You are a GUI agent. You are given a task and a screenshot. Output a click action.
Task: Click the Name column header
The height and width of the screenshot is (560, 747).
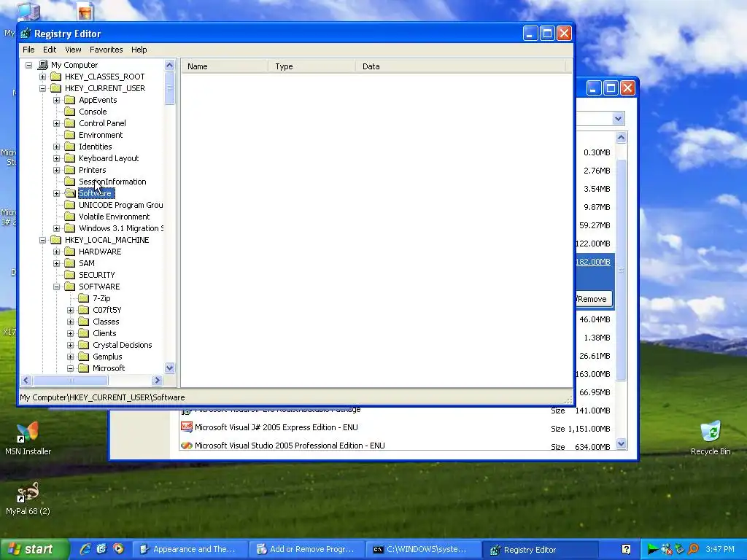click(225, 66)
